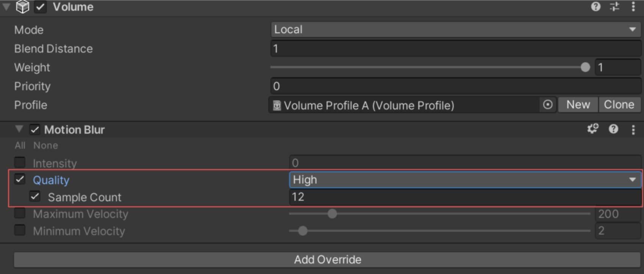The width and height of the screenshot is (644, 274).
Task: Enable the Maximum Velocity override
Action: pyautogui.click(x=20, y=213)
